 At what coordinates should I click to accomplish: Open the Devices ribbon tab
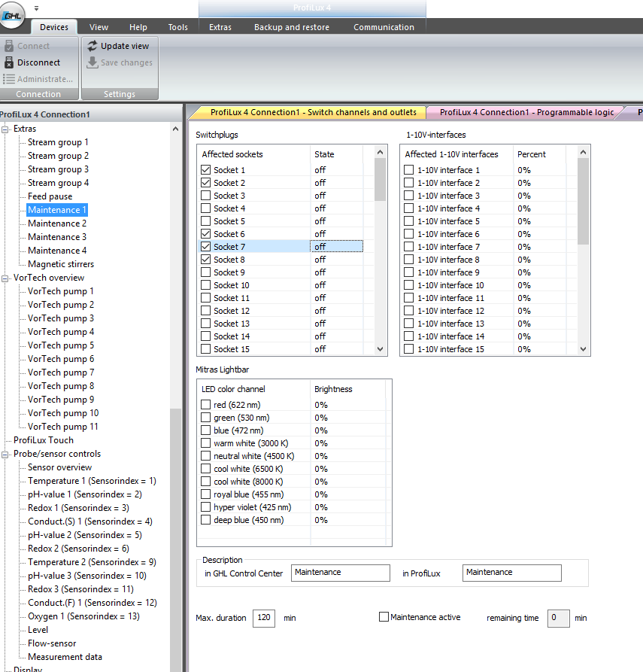tap(54, 27)
